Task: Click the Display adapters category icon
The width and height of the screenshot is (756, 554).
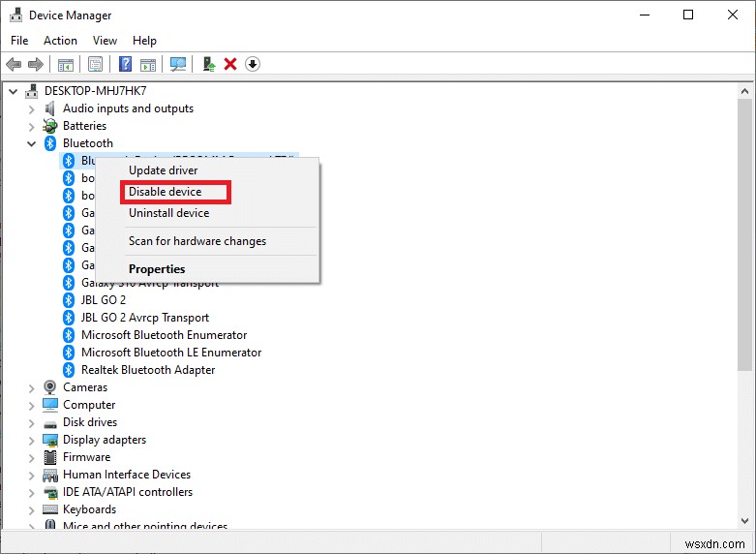Action: coord(50,440)
